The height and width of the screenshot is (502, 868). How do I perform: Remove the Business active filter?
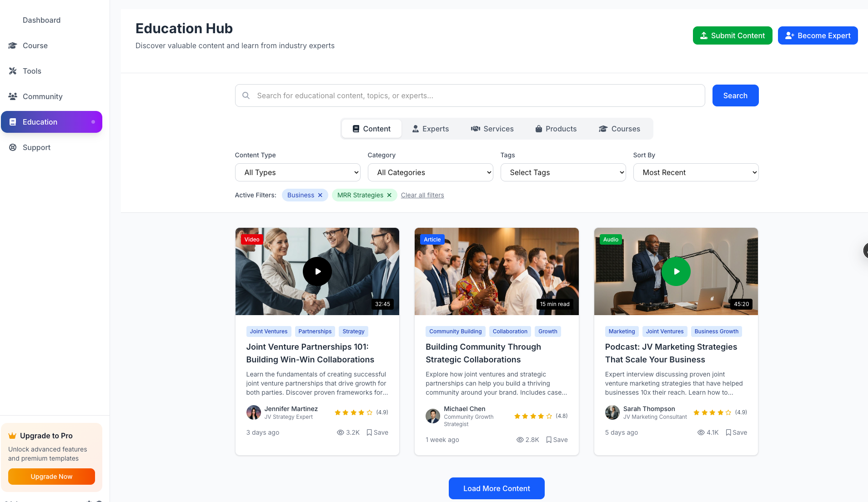[x=320, y=195]
